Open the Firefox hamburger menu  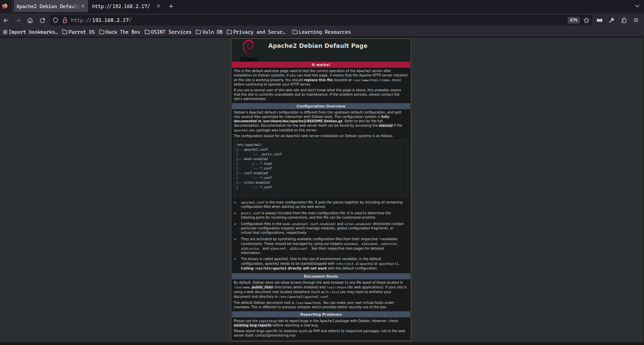(636, 20)
